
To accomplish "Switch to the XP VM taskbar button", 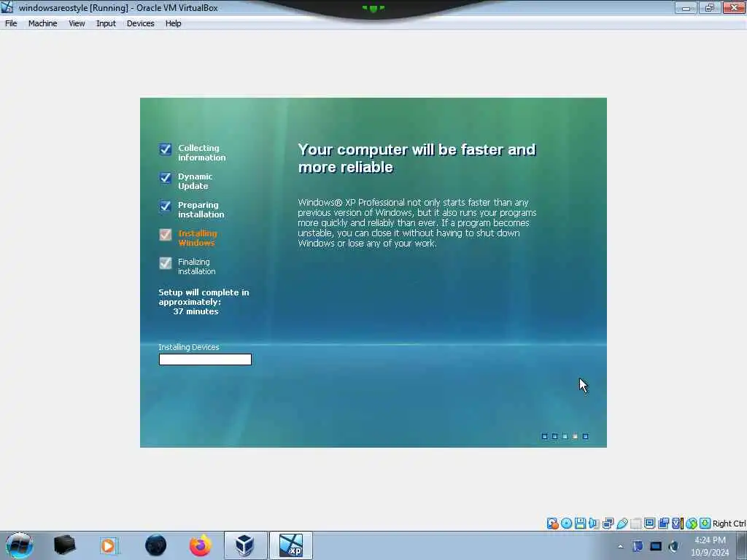I will click(291, 545).
